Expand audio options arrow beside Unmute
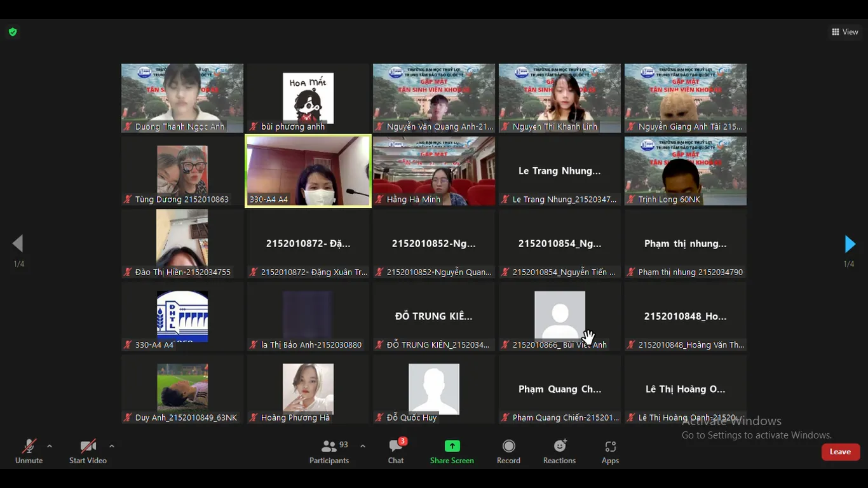868x488 pixels. point(50,446)
